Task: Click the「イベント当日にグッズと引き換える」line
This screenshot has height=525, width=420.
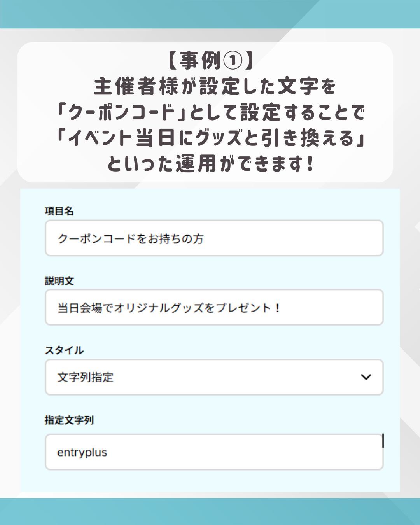Action: click(210, 138)
